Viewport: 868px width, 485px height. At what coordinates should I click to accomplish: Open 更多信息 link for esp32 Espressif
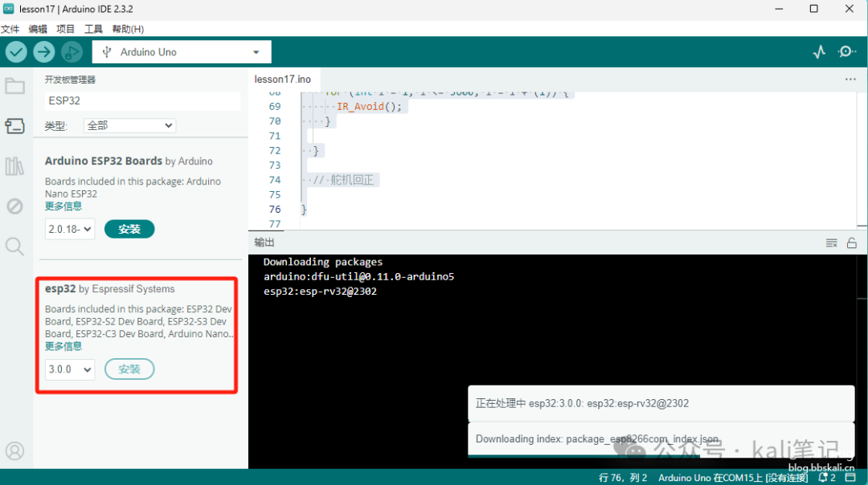coord(63,346)
